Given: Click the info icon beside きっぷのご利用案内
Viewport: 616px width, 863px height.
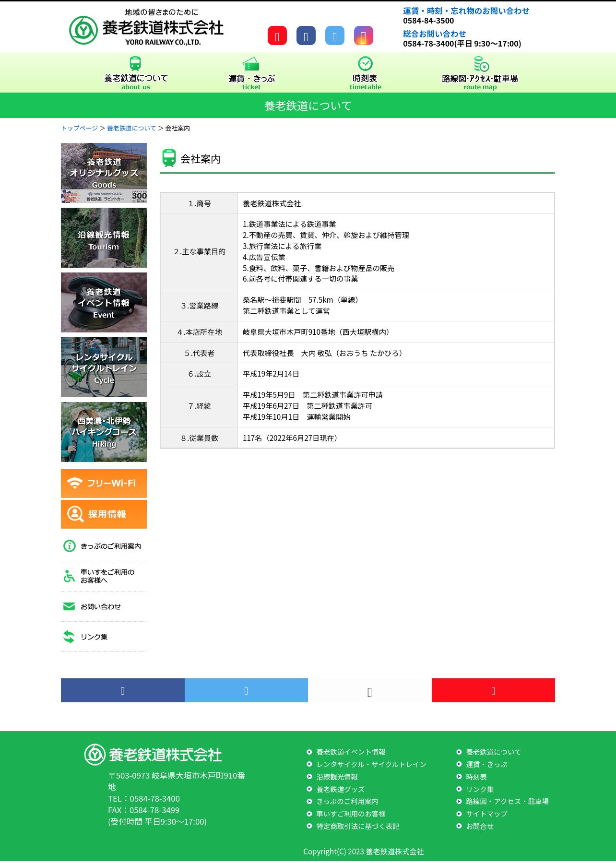Looking at the screenshot, I should (x=70, y=546).
